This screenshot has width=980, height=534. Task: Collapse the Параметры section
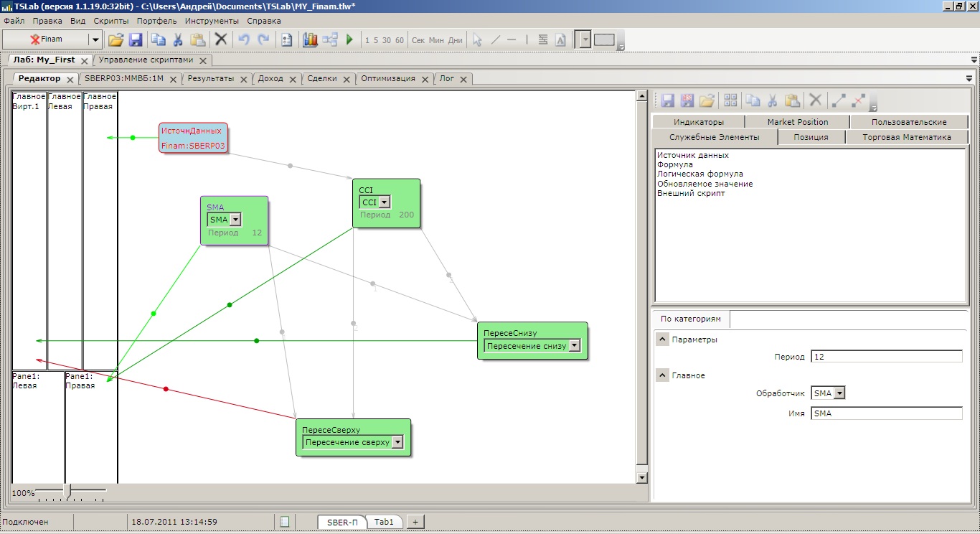coord(663,339)
